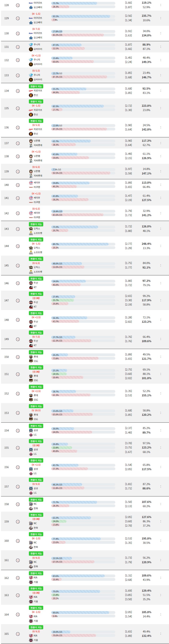Open the three-dot menu for row 160
Screen dimensions: 169x644
tap(160, 541)
